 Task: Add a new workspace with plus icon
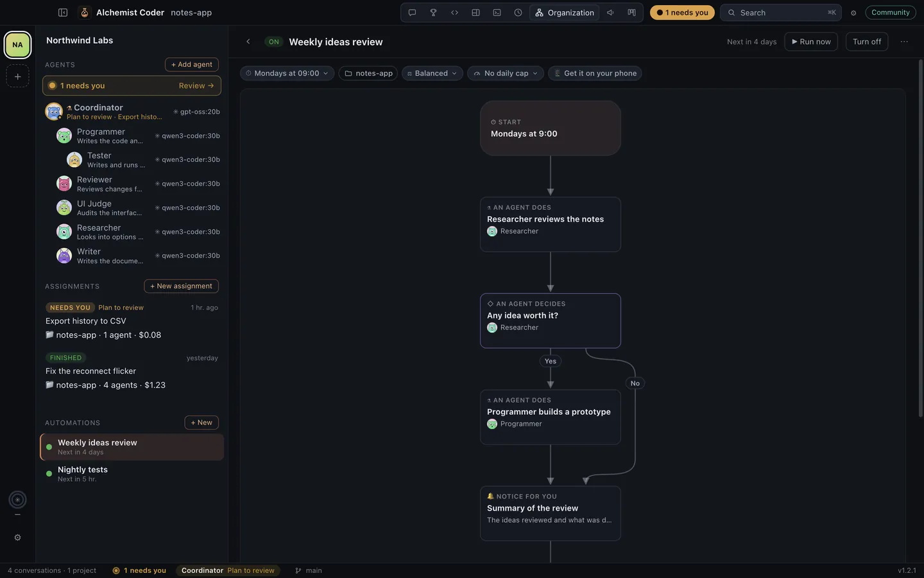[17, 76]
